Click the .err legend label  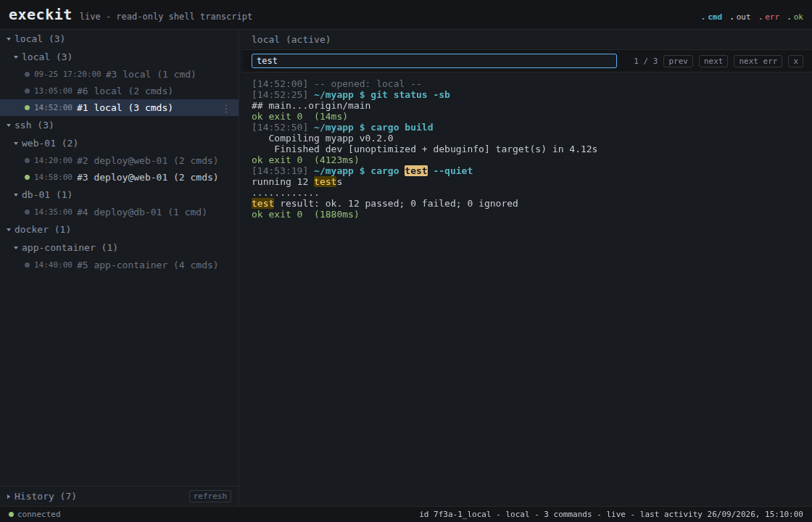(x=769, y=17)
